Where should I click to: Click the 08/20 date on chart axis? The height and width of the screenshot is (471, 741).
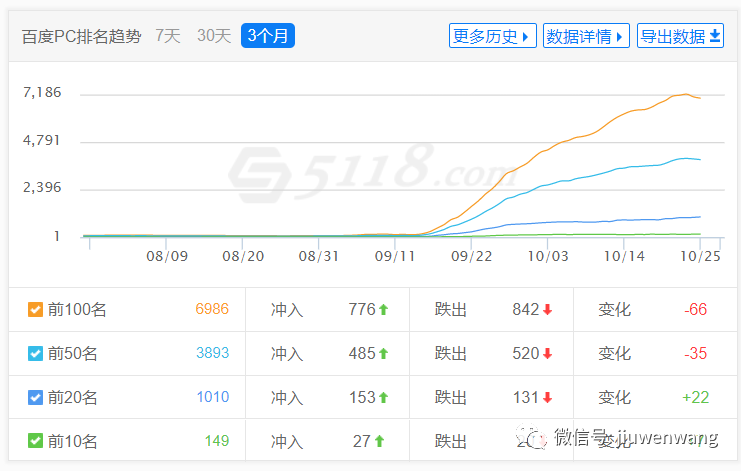click(x=243, y=257)
